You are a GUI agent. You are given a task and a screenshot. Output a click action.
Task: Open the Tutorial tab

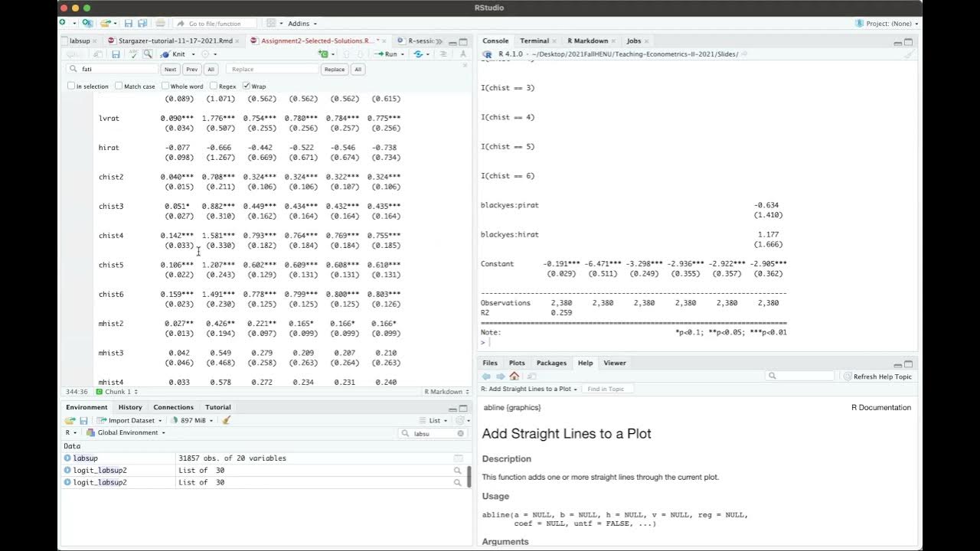(x=218, y=407)
